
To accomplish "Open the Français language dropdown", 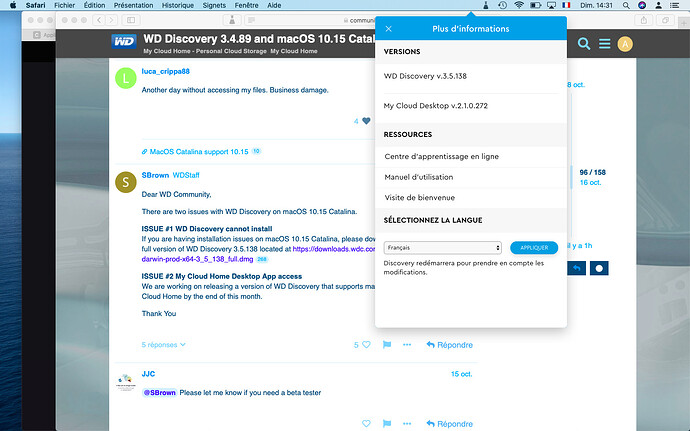I will pyautogui.click(x=442, y=247).
